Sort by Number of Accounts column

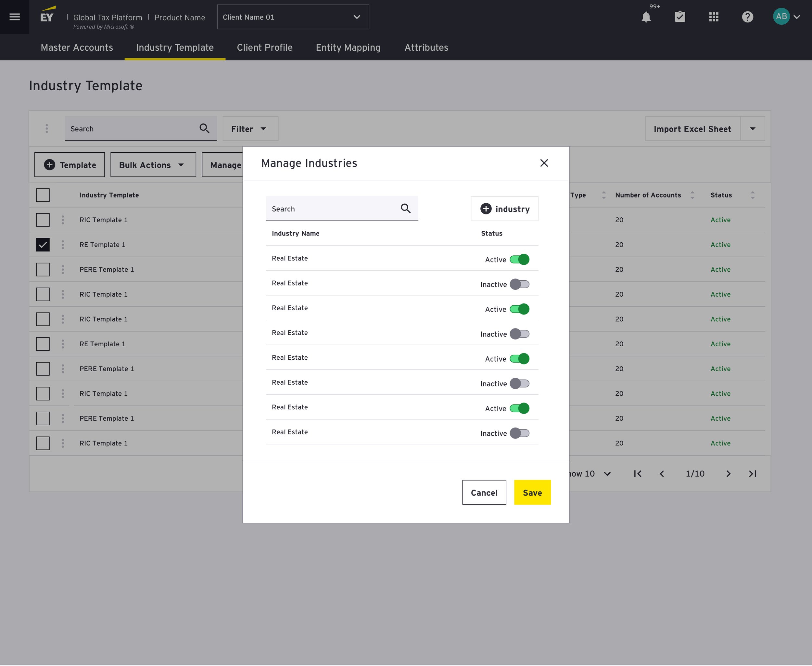click(692, 195)
